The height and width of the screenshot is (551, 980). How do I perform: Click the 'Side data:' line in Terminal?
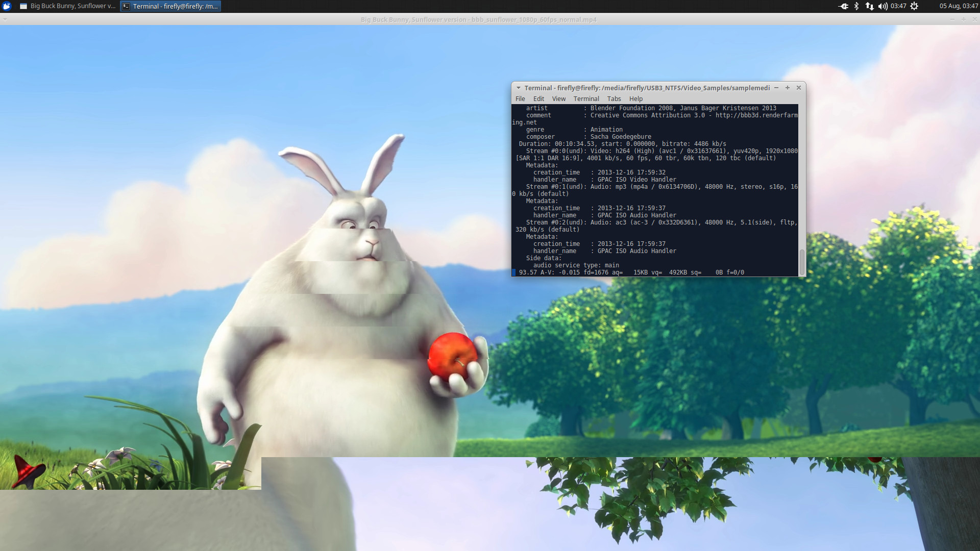pos(544,258)
